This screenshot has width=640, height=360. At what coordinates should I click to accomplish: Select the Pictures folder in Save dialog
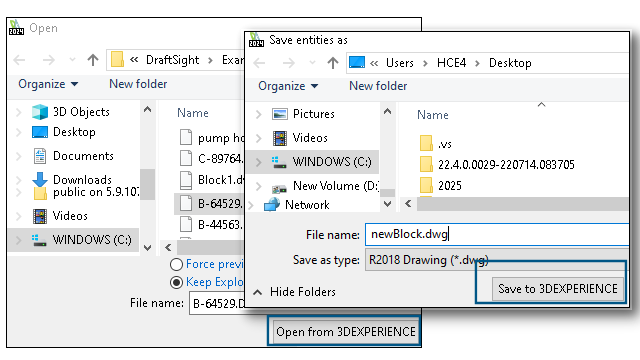click(x=303, y=114)
